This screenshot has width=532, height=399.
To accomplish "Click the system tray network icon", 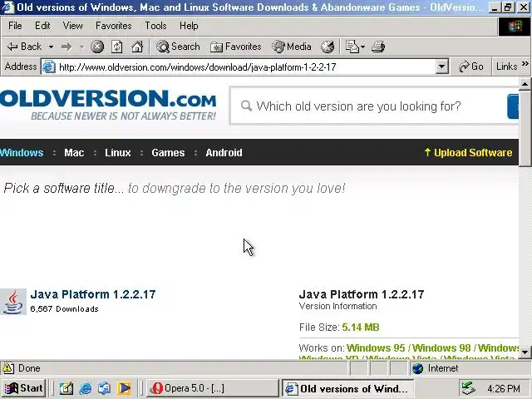I will click(x=469, y=388).
